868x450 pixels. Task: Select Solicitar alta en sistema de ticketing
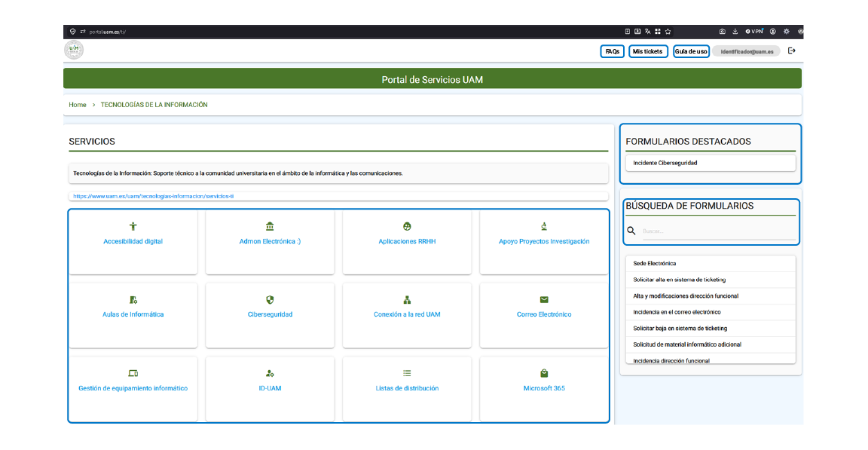(x=711, y=280)
